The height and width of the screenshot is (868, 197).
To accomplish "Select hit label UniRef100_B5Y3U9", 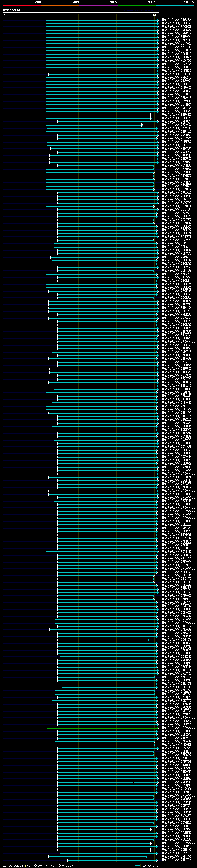I will pos(177,446).
